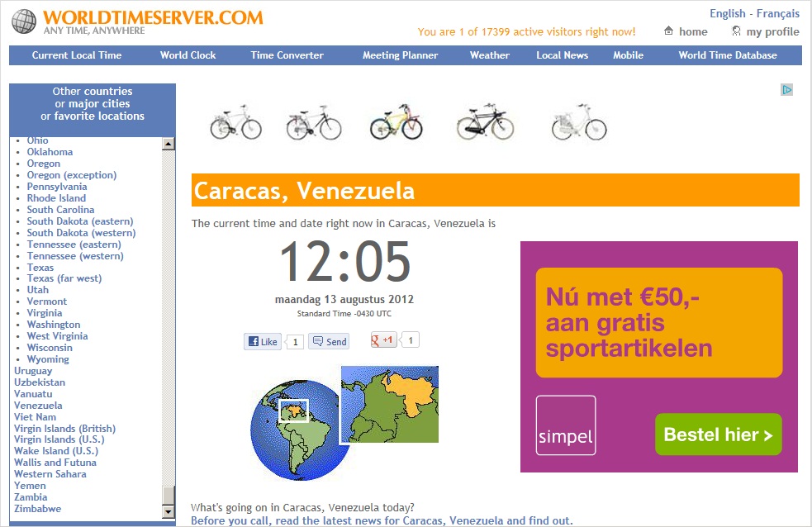Click the colorful yellow bicycle image

pos(396,122)
